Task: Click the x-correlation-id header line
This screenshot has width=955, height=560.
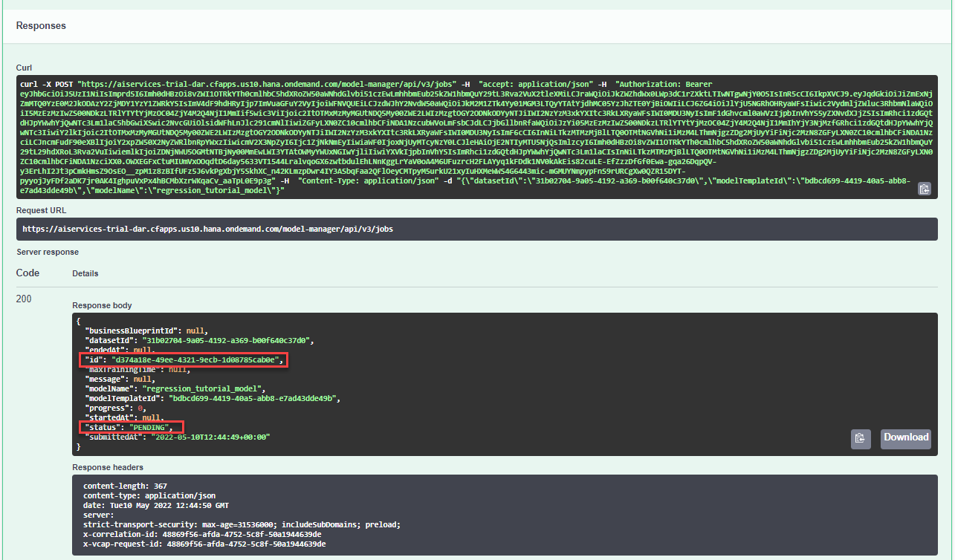Action: coord(202,534)
